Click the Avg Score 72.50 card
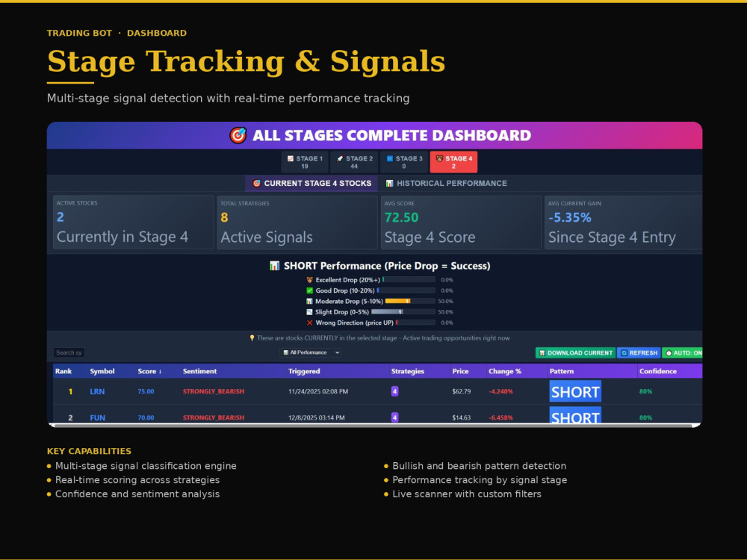 (461, 223)
